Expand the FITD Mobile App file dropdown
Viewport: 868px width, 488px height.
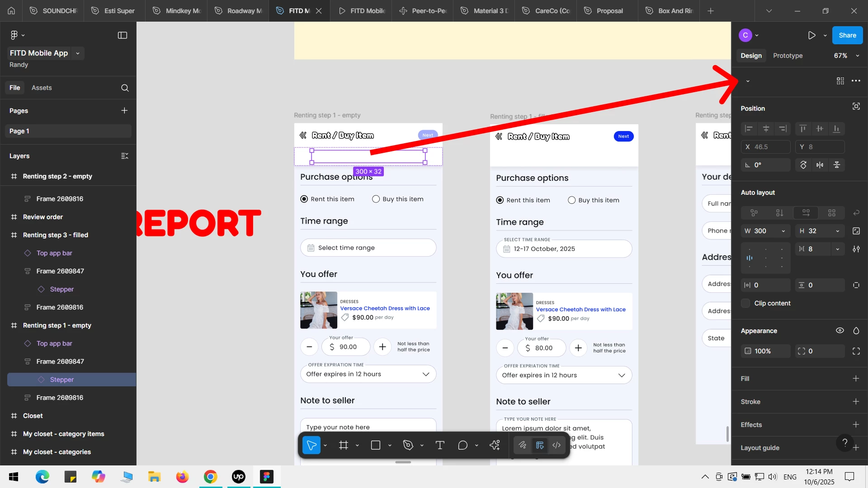78,53
